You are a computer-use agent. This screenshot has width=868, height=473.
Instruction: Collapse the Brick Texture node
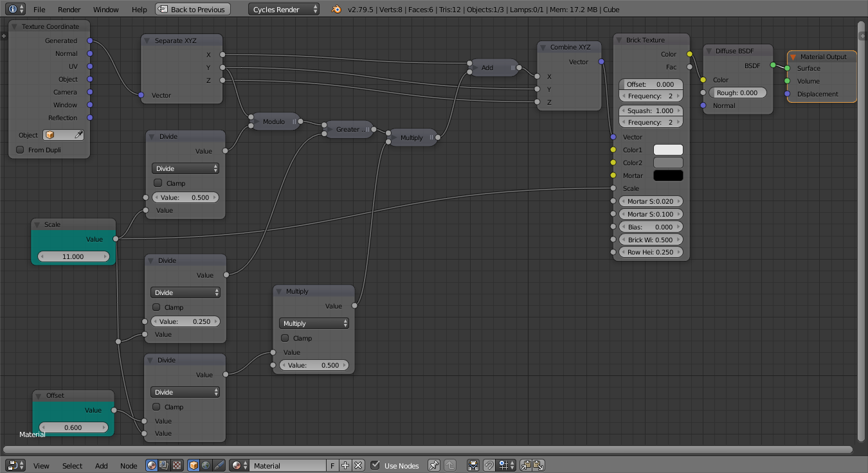619,40
